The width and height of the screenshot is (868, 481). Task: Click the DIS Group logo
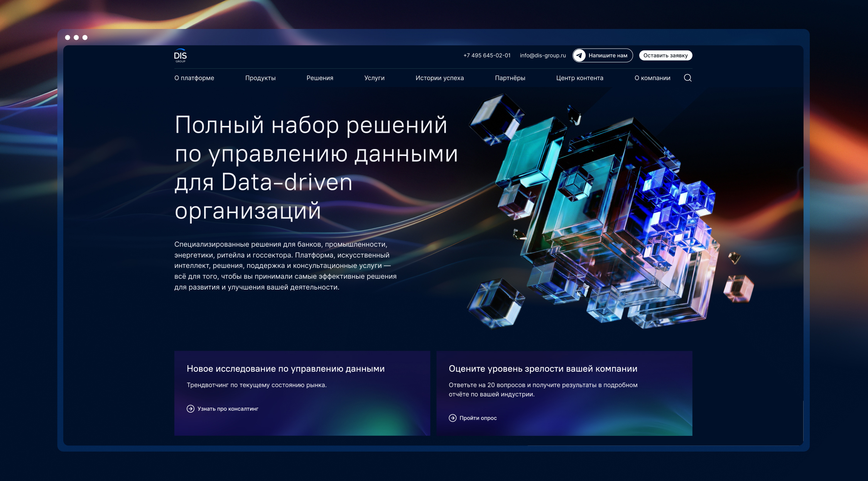click(x=180, y=56)
